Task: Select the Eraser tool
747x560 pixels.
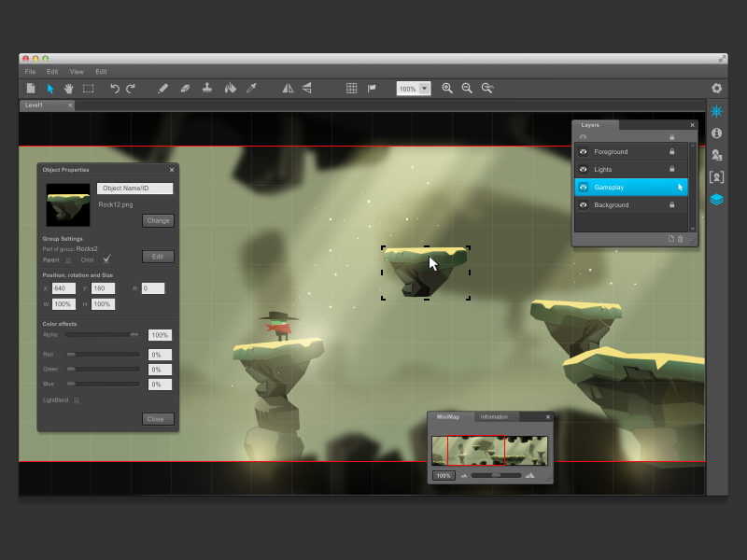Action: [185, 89]
